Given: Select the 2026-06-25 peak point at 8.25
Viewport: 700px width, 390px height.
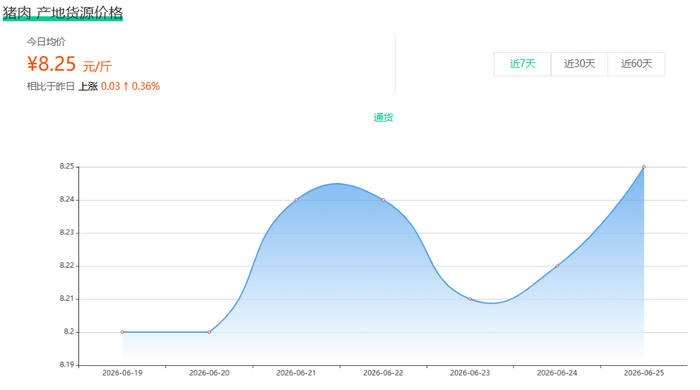Looking at the screenshot, I should click(x=644, y=167).
